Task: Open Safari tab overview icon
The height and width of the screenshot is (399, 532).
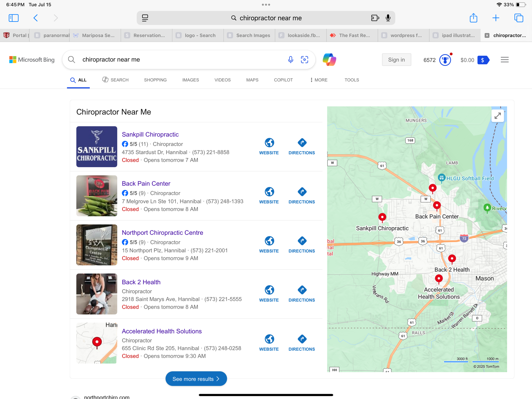Action: point(518,18)
